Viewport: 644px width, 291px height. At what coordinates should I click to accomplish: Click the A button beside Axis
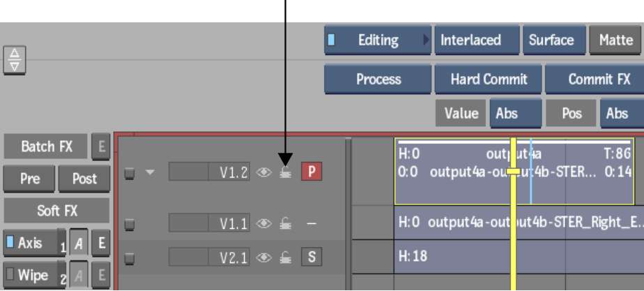(x=79, y=244)
